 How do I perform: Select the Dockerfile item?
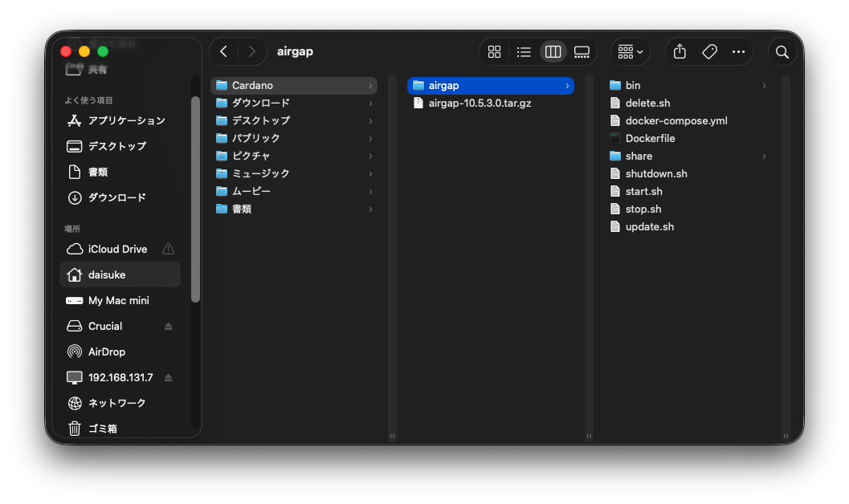point(650,138)
